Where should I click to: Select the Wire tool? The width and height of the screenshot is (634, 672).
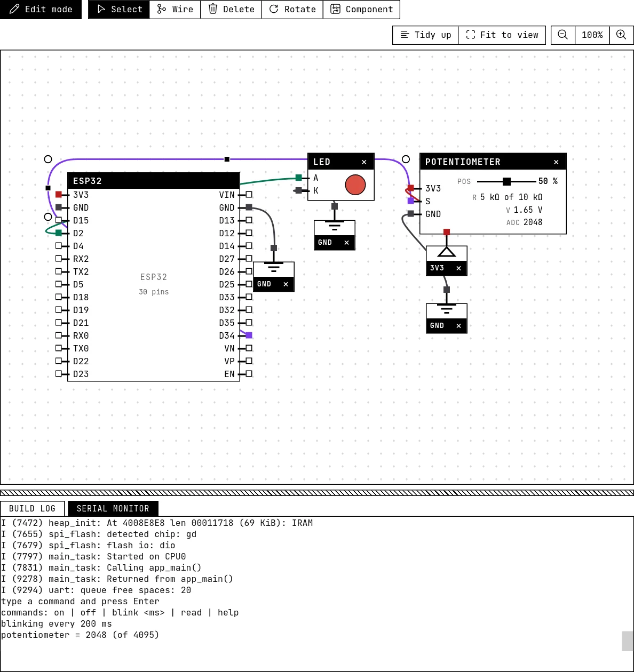[175, 9]
